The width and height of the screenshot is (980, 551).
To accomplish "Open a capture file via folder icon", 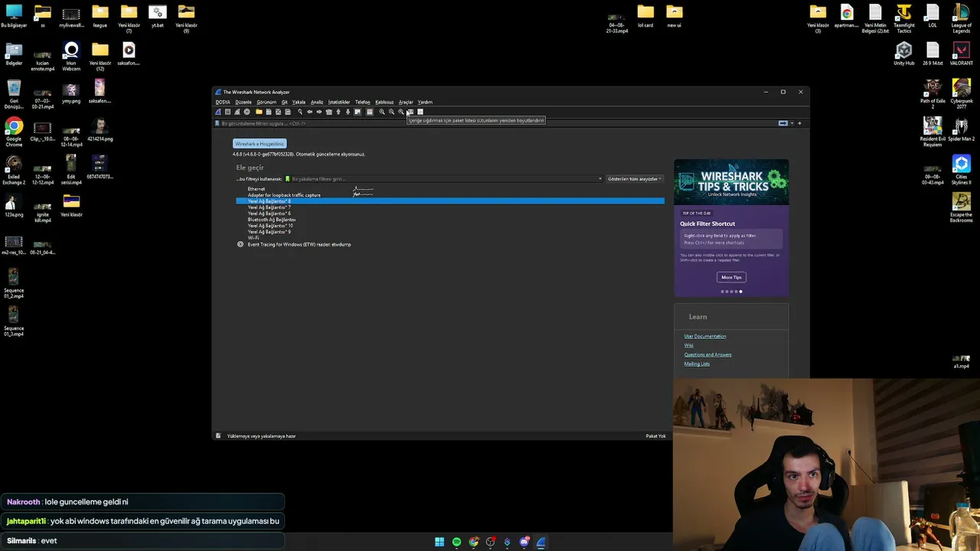I will 259,112.
